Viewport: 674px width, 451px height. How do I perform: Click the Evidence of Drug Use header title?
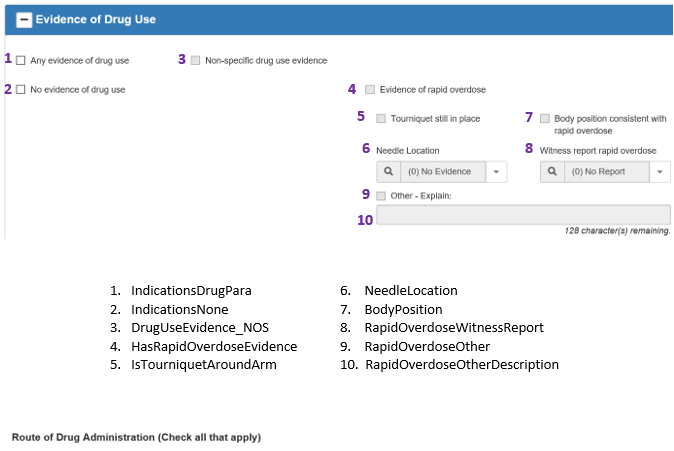(x=95, y=19)
